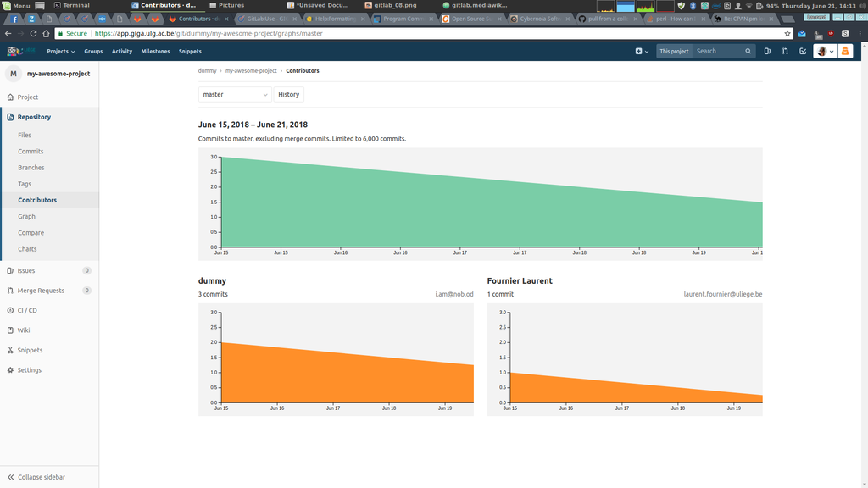Open merge requests icon in top navbar
This screenshot has width=868, height=488.
click(x=785, y=51)
